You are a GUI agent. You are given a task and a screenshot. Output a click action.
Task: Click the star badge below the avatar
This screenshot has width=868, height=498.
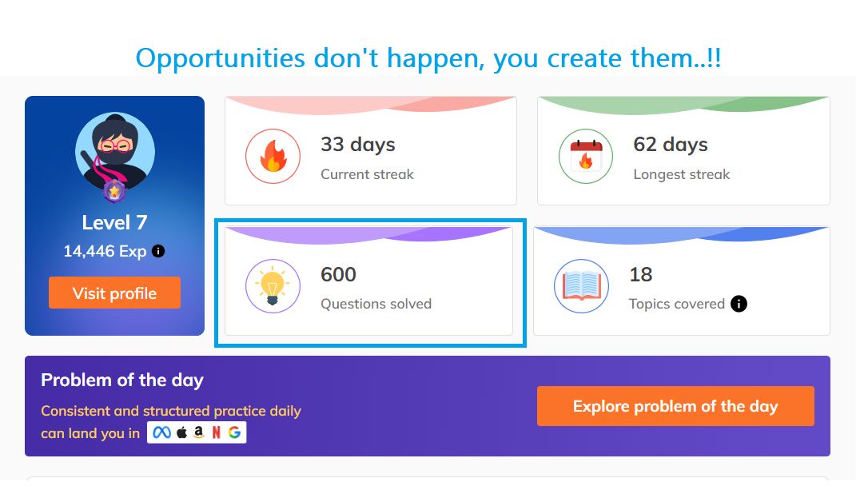pyautogui.click(x=114, y=192)
